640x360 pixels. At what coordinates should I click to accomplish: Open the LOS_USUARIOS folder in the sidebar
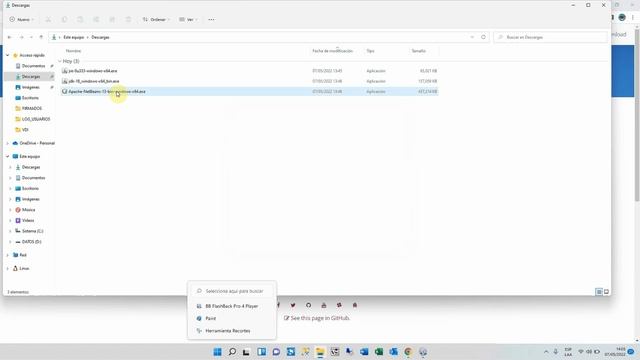coord(36,119)
